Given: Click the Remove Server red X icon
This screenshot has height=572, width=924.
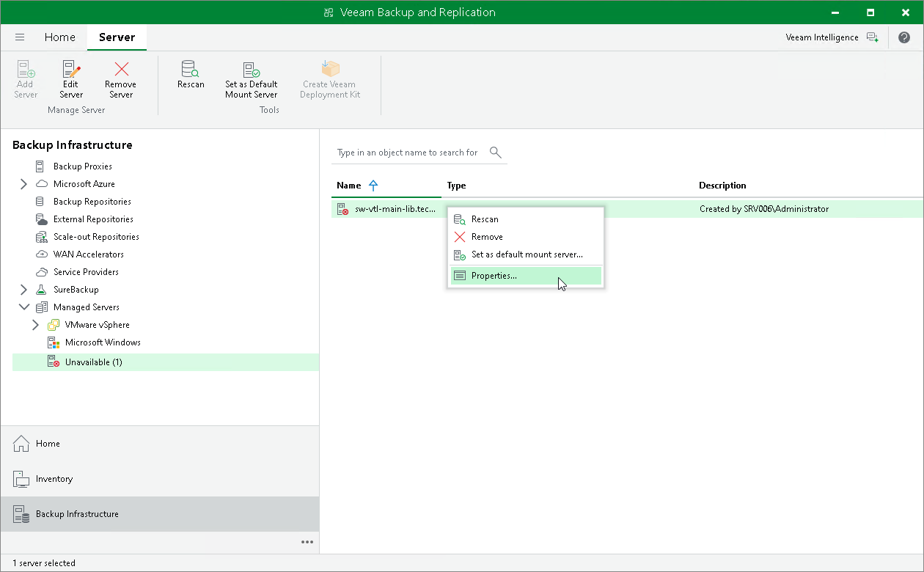Looking at the screenshot, I should coord(121,70).
